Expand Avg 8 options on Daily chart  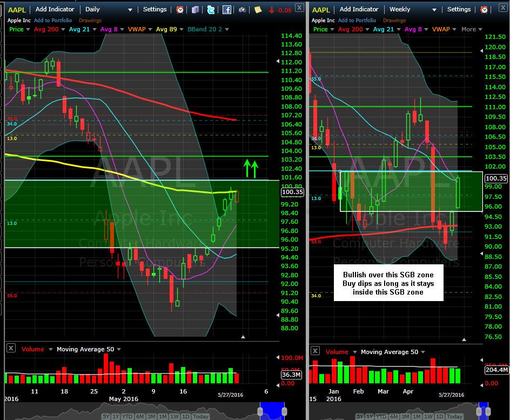pyautogui.click(x=122, y=29)
